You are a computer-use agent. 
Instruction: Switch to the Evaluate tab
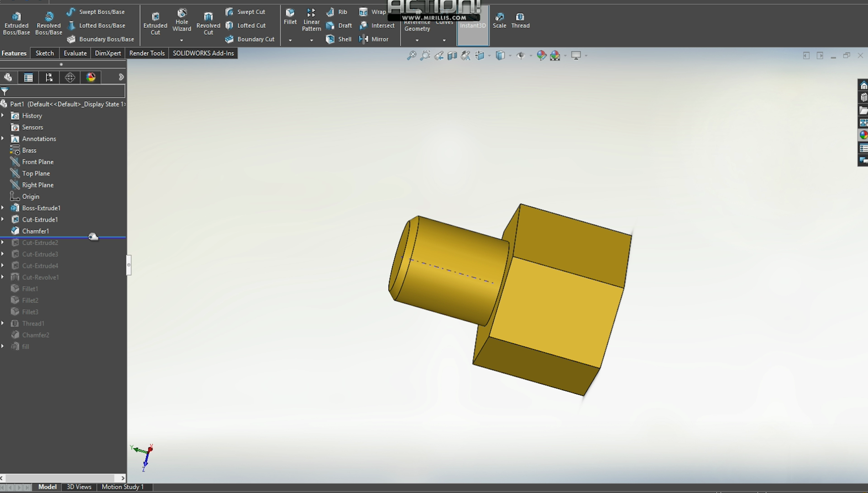coord(75,53)
